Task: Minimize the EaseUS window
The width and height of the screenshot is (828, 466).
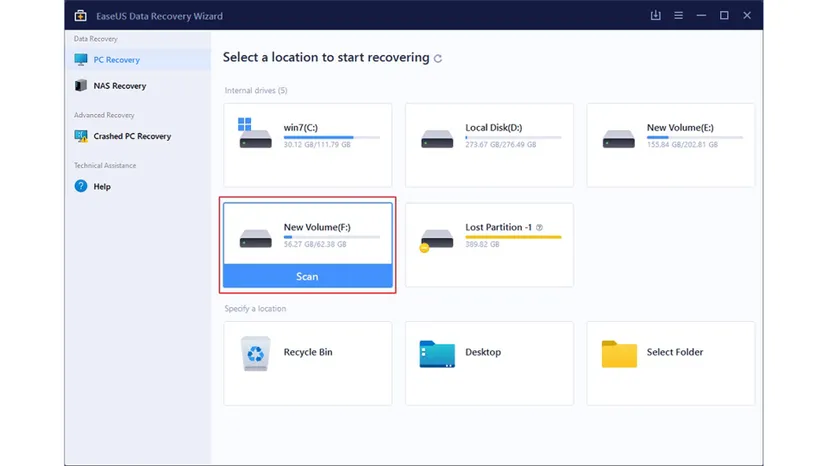Action: click(701, 16)
